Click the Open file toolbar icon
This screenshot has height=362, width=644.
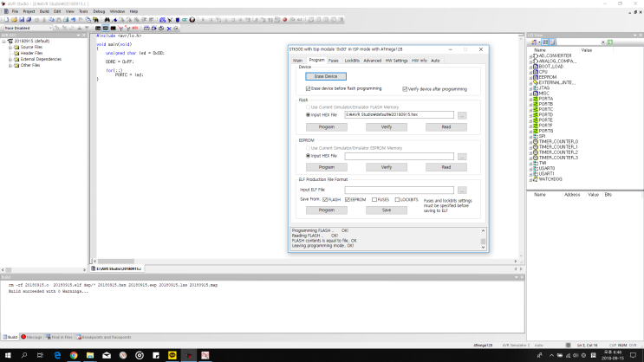pyautogui.click(x=15, y=19)
